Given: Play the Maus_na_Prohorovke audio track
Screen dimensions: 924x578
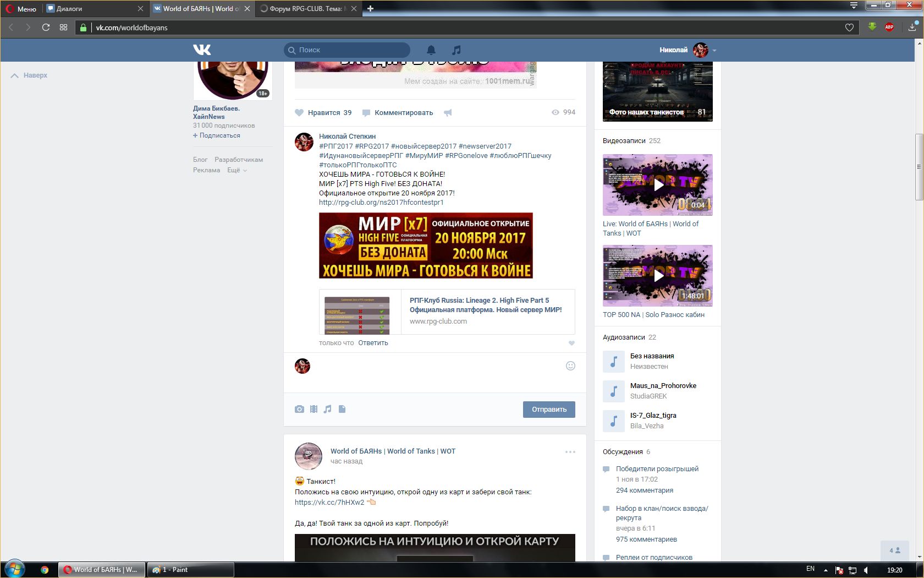Looking at the screenshot, I should pos(614,391).
